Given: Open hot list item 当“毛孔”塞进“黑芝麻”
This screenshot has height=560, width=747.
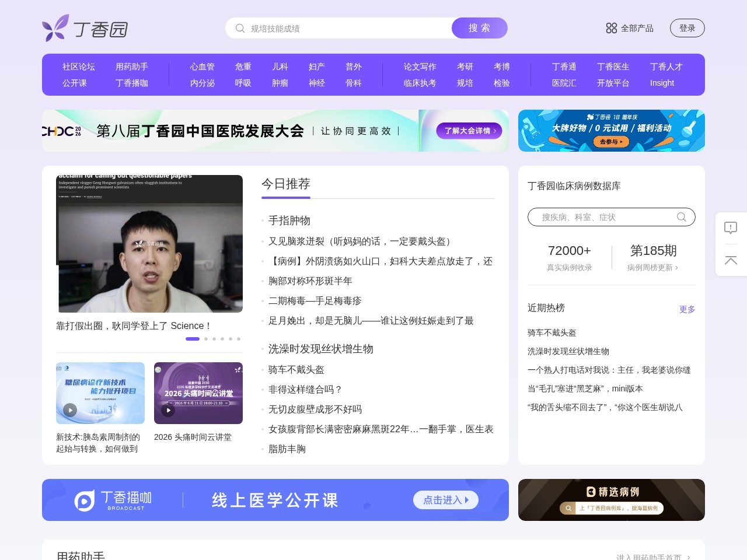Looking at the screenshot, I should tap(585, 388).
